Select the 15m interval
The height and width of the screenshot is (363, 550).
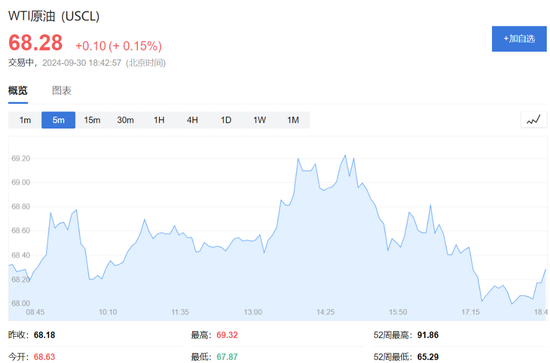coord(92,120)
